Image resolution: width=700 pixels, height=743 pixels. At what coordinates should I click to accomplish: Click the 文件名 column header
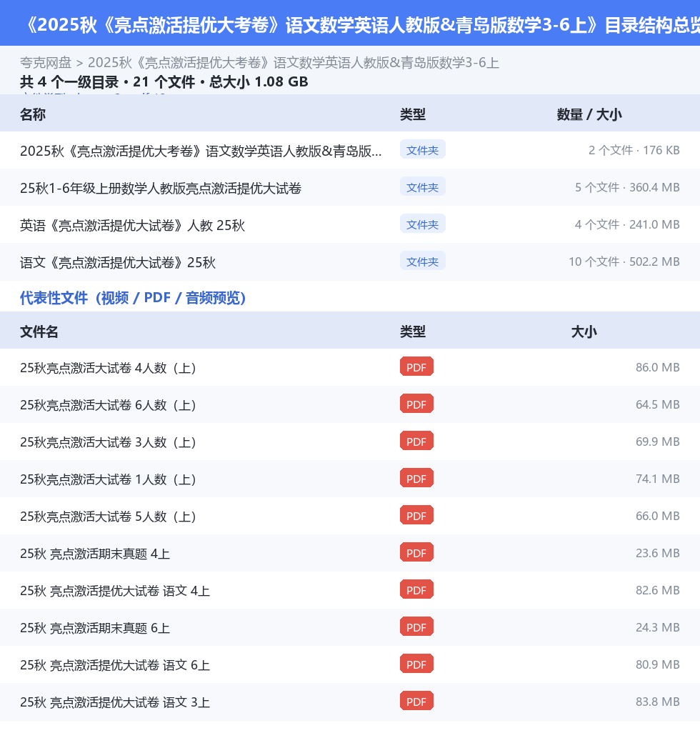pyautogui.click(x=39, y=331)
